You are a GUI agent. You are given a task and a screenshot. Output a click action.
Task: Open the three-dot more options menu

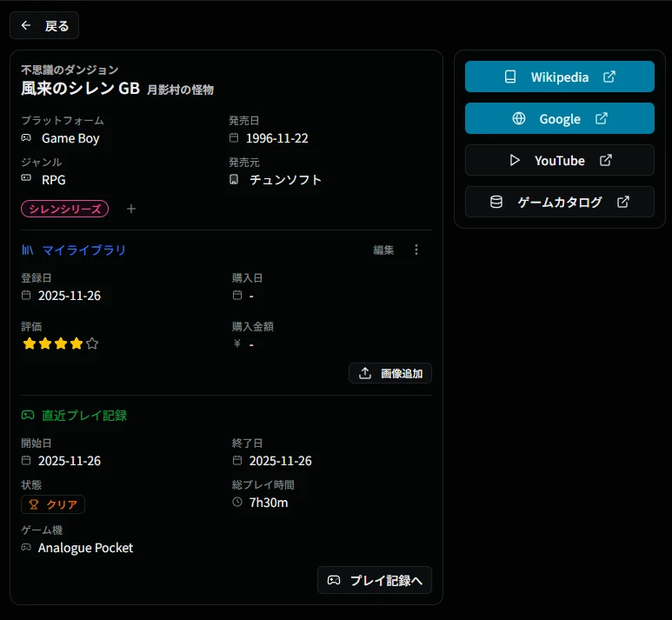click(x=416, y=250)
